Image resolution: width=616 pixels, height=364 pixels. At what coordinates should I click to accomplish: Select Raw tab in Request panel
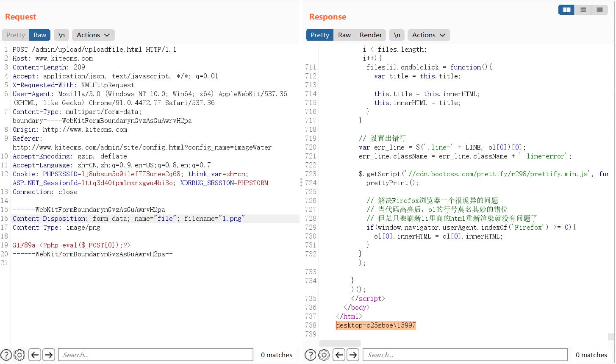point(40,35)
